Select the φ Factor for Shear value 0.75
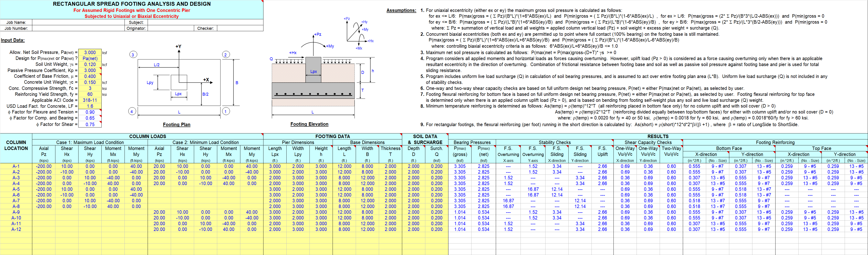The image size is (868, 255). [90, 124]
